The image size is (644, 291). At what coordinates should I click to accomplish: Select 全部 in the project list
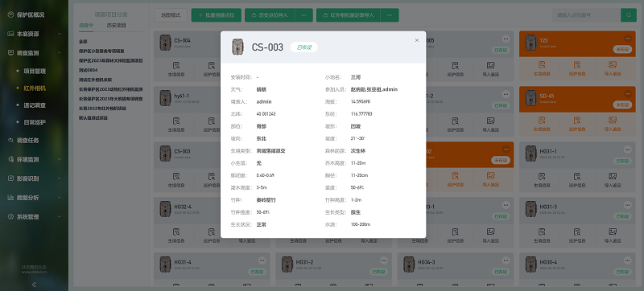(83, 41)
